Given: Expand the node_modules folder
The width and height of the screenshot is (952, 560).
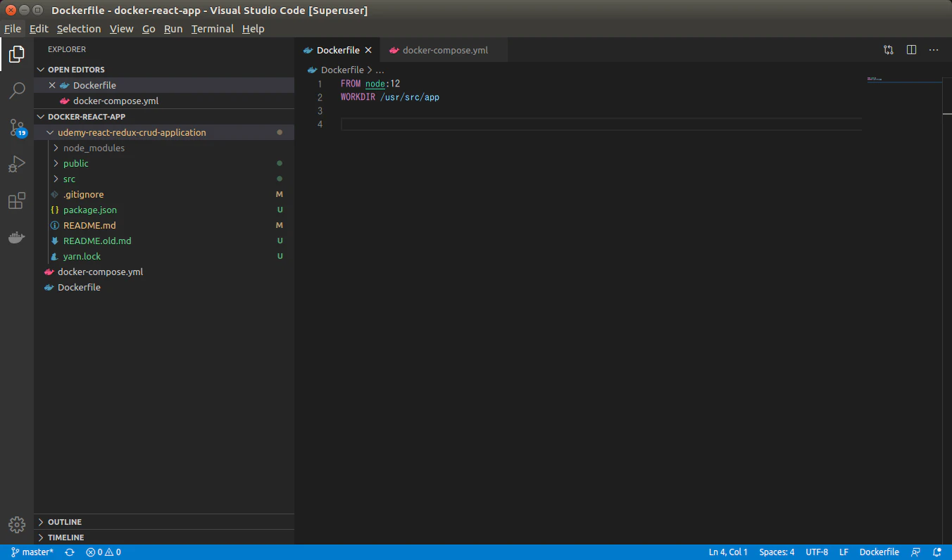Looking at the screenshot, I should pos(164,148).
